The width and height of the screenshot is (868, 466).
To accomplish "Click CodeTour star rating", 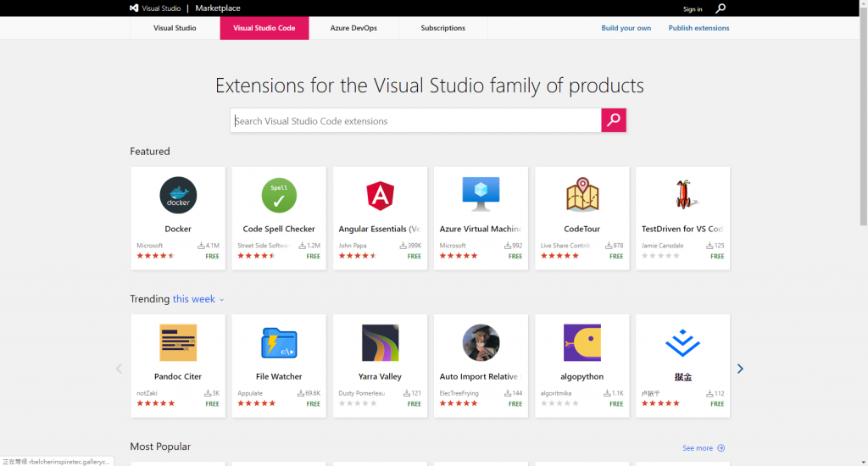I will pyautogui.click(x=559, y=256).
